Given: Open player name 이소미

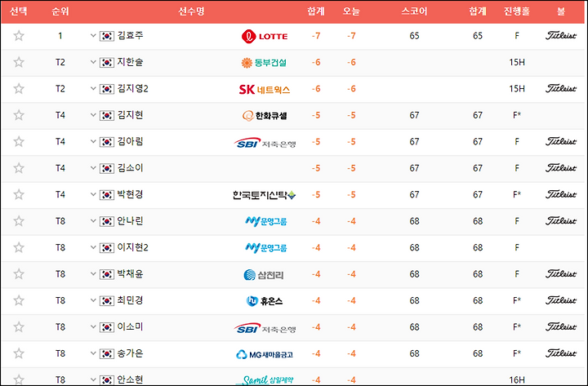Looking at the screenshot, I should click(130, 326).
